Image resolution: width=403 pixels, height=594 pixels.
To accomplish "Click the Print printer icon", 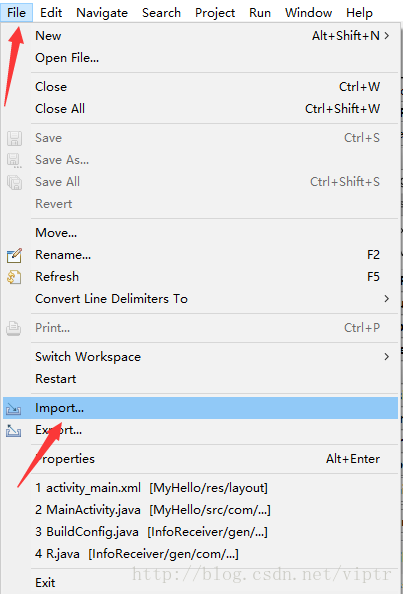I will 14,328.
